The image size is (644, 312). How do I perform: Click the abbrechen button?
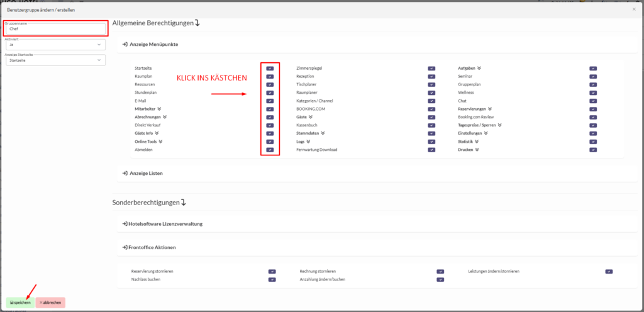pos(50,303)
